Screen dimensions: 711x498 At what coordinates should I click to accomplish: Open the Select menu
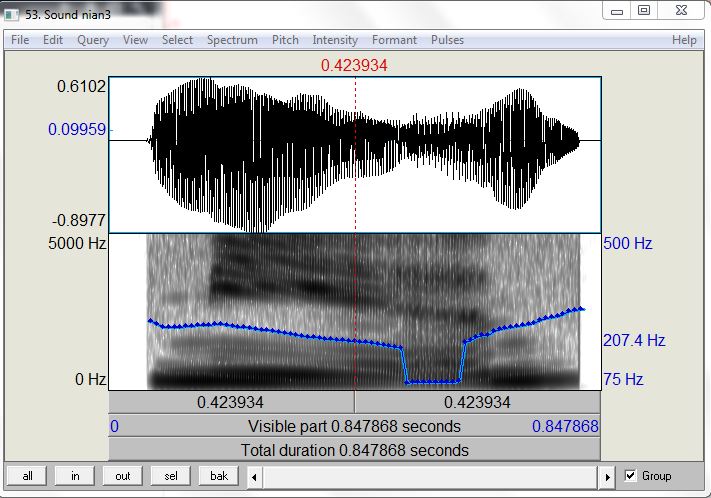[177, 40]
